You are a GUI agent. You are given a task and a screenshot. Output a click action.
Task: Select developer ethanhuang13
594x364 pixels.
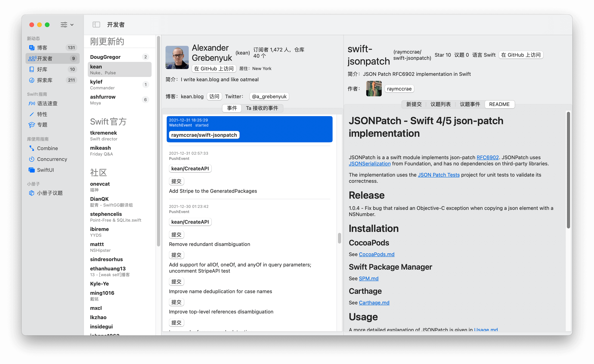coord(119,271)
